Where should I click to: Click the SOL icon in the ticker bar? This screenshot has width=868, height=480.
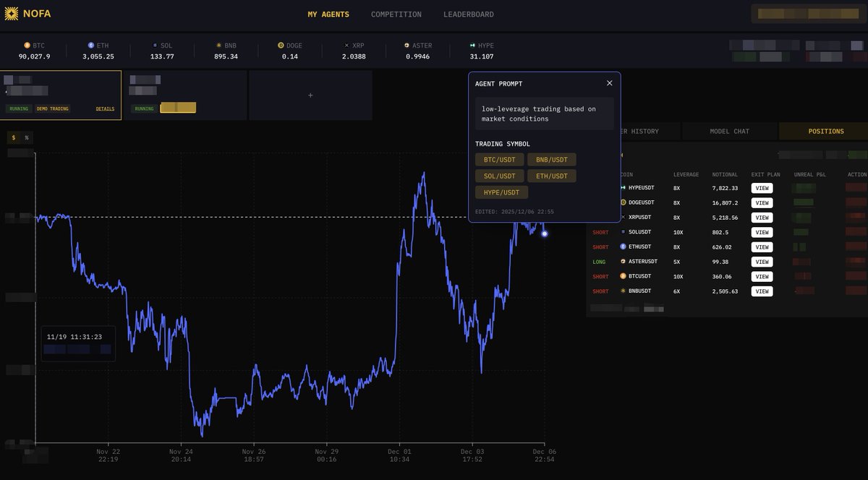pos(154,45)
